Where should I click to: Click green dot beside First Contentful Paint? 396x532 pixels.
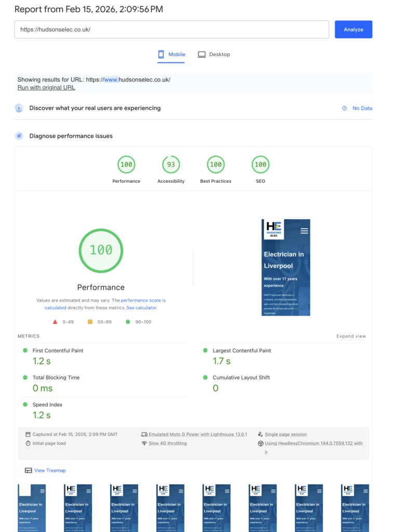[x=25, y=351]
